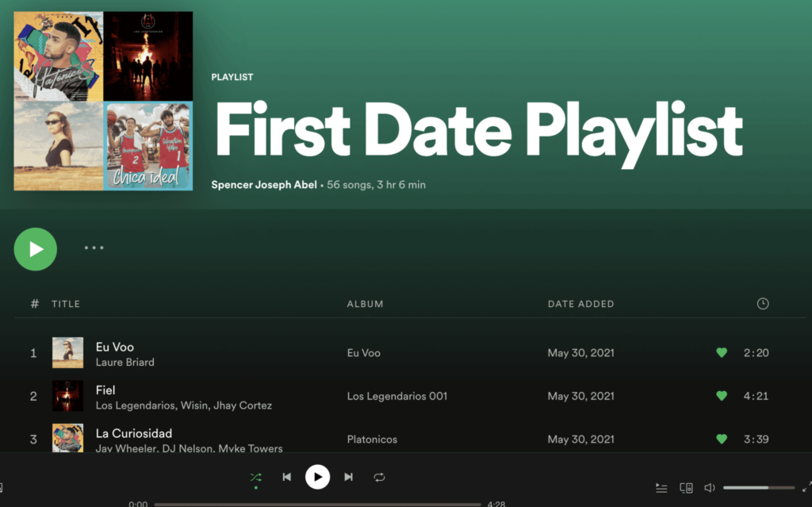Open the connect to a device menu
This screenshot has width=812, height=507.
686,488
